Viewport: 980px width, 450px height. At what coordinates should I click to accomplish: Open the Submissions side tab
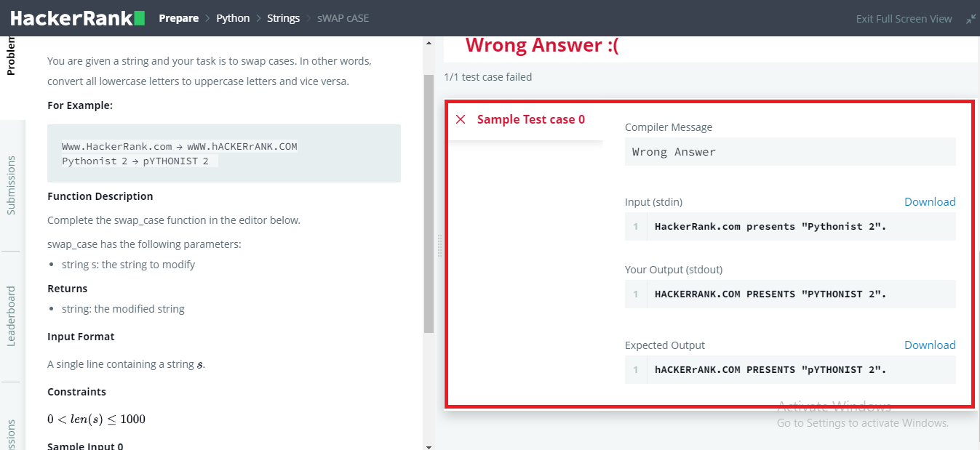(11, 185)
